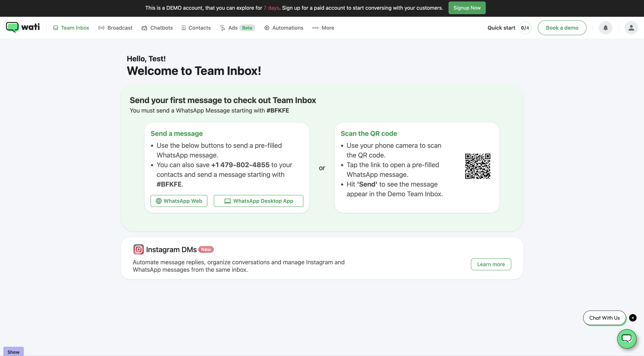This screenshot has height=356, width=644.
Task: Click the Instagram logo icon
Action: coord(138,249)
